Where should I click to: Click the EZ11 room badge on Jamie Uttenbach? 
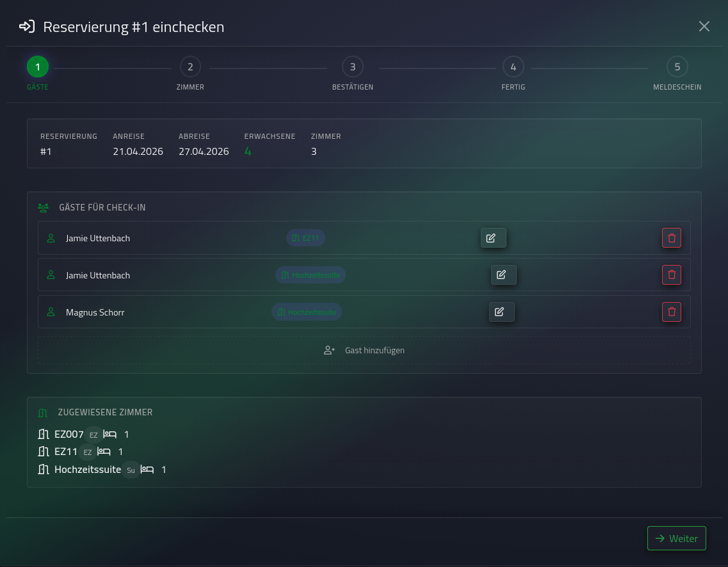[x=305, y=238]
